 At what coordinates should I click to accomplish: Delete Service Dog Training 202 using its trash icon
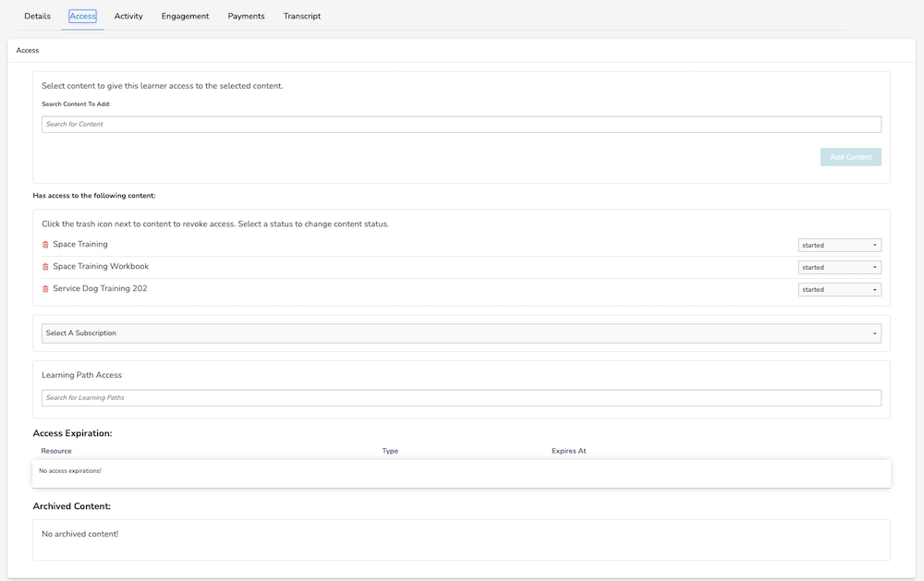click(45, 288)
